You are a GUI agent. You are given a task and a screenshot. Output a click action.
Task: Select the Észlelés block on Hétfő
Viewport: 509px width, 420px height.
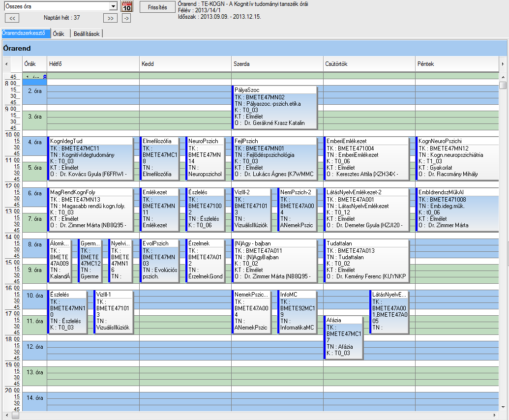[67, 312]
